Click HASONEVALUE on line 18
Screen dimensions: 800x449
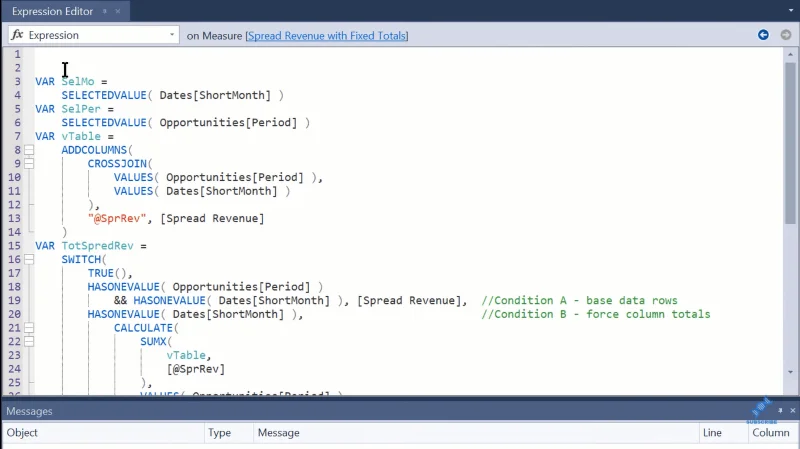(123, 287)
